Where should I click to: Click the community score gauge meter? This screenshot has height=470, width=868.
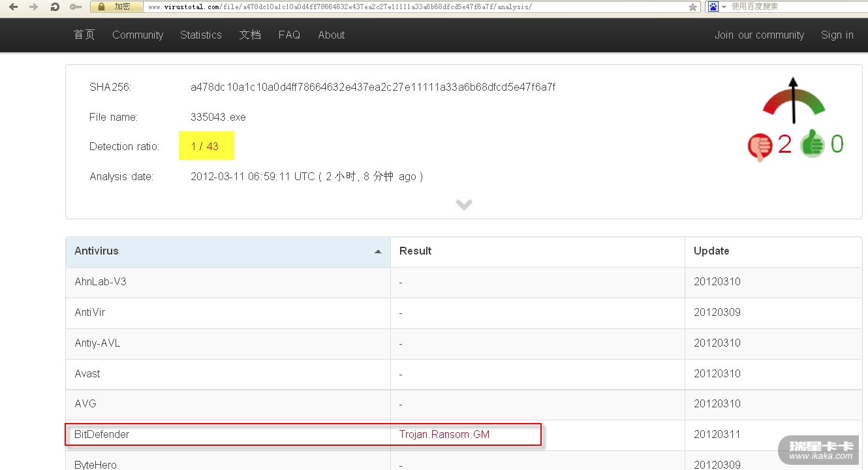point(794,101)
